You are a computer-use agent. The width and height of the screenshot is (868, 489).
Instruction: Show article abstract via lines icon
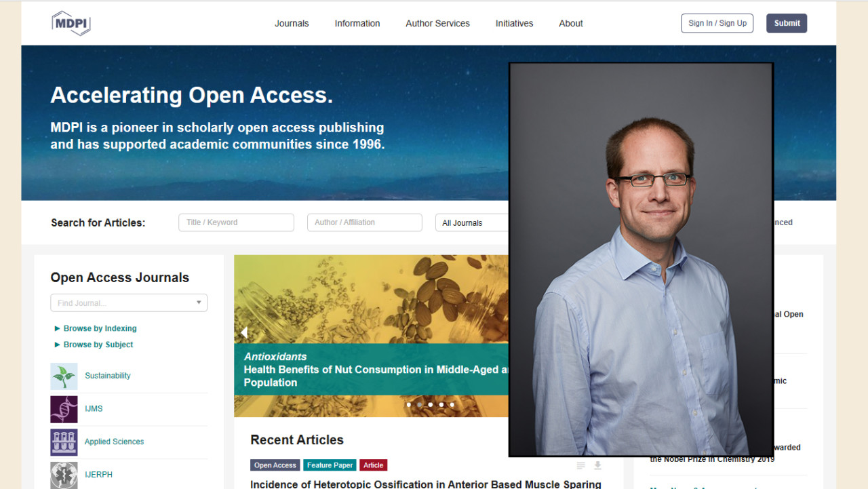click(580, 465)
